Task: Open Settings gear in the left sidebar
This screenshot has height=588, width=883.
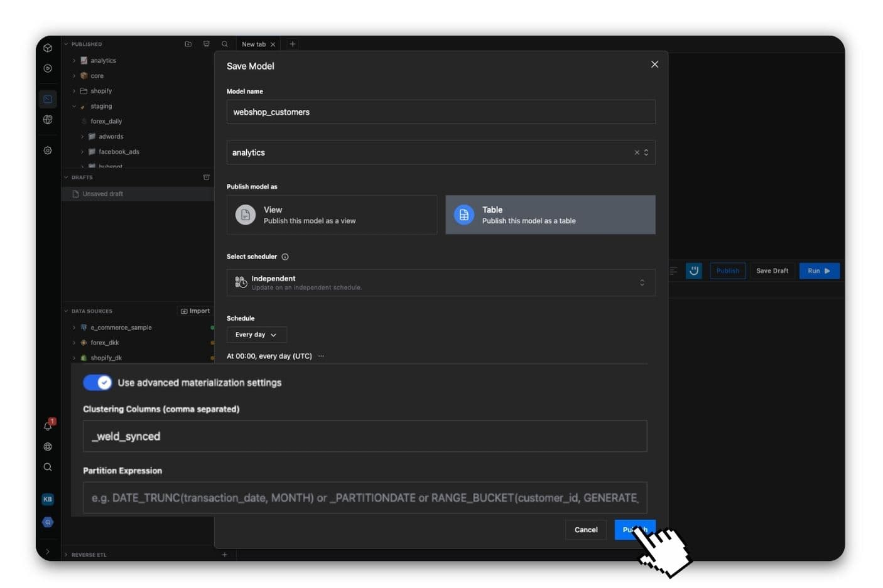Action: pyautogui.click(x=48, y=150)
